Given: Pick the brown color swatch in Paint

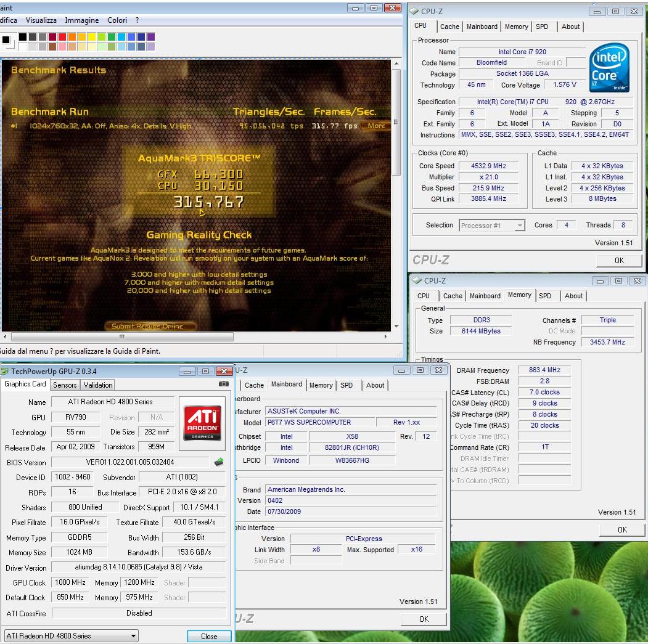Looking at the screenshot, I should (52, 47).
